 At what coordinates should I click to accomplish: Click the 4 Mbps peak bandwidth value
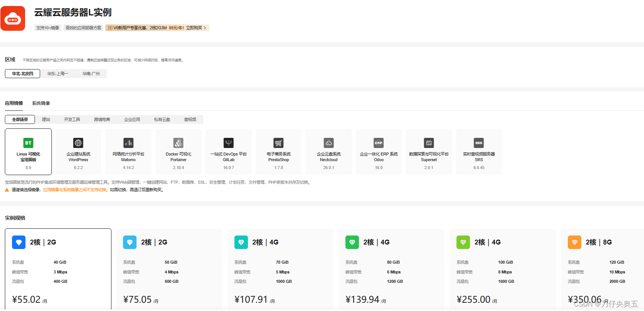171,272
